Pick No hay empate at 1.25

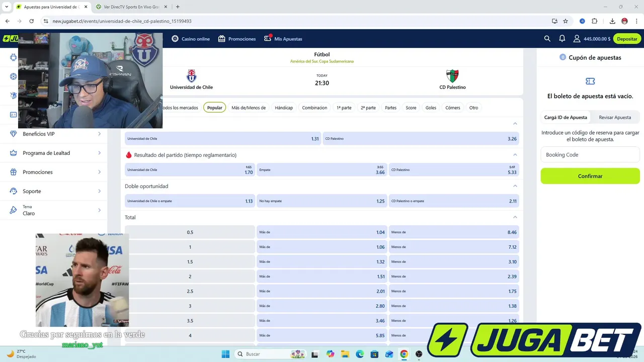coord(321,201)
